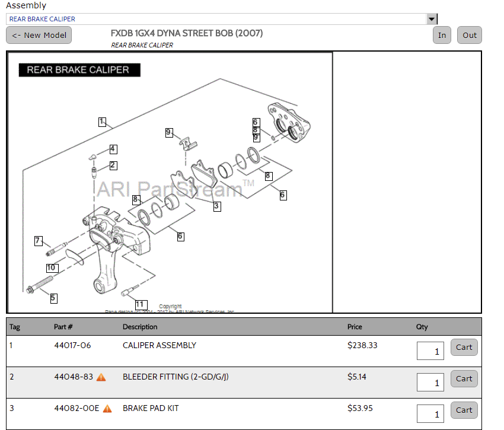This screenshot has width=504, height=430.
Task: Click the New Model button
Action: click(x=39, y=35)
